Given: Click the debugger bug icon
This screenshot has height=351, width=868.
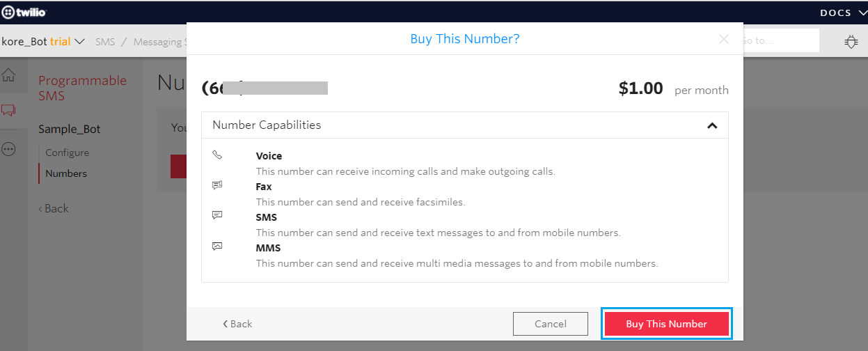Looking at the screenshot, I should pos(851,42).
